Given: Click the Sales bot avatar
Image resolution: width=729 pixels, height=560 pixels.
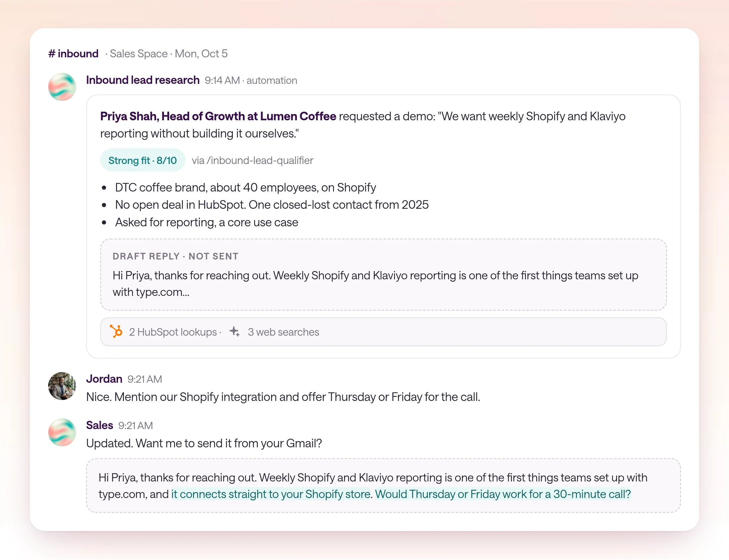Looking at the screenshot, I should pos(62,432).
